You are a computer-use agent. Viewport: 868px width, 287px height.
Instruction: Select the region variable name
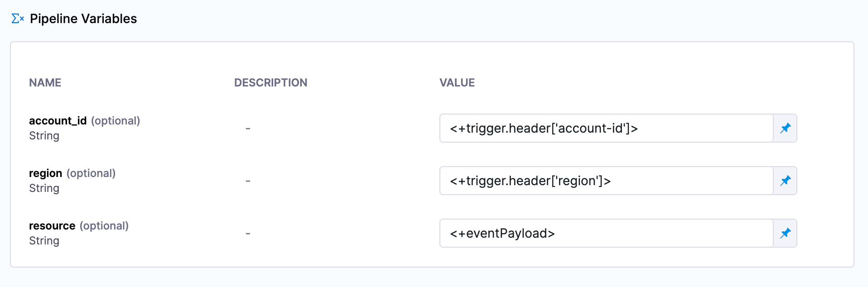45,173
